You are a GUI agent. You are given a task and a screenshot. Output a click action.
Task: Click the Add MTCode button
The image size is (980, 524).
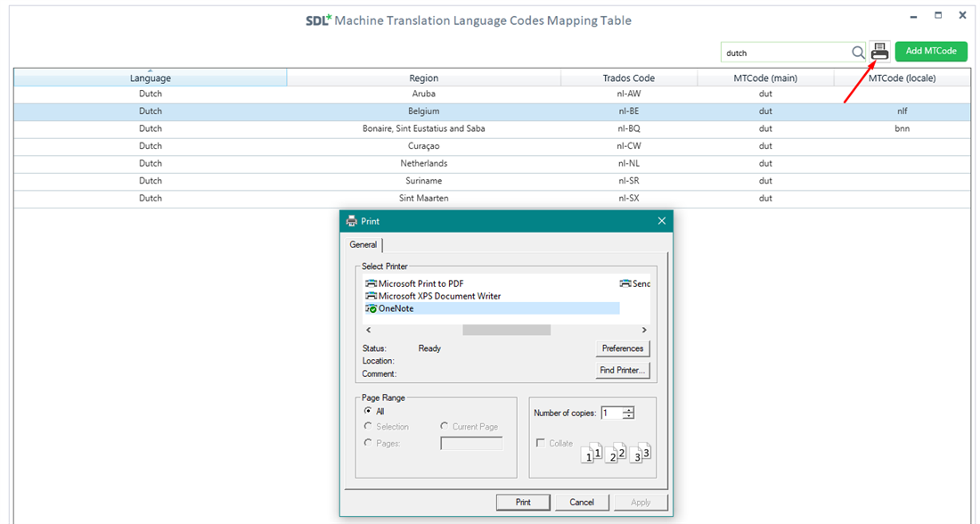click(x=931, y=52)
